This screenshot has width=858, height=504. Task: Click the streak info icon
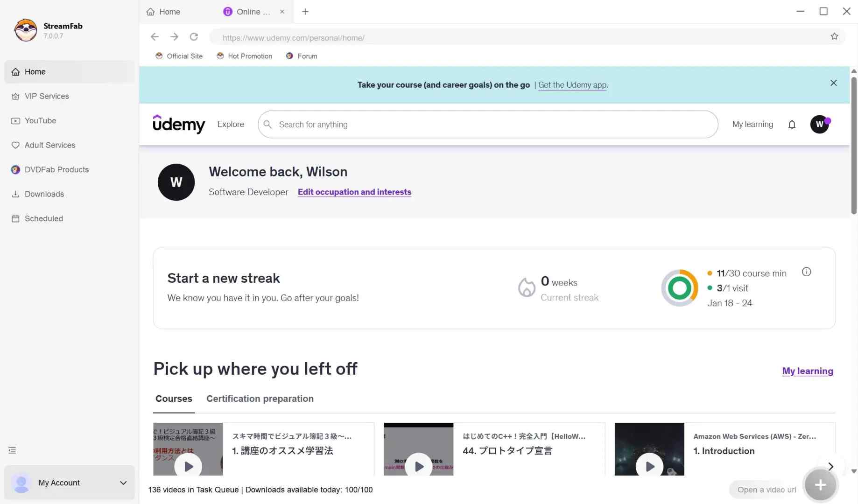[x=807, y=272]
